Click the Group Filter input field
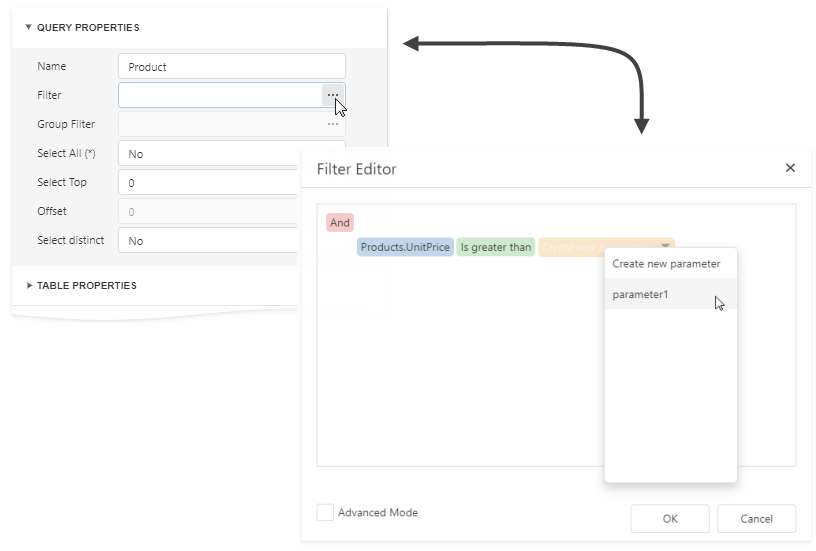This screenshot has width=816, height=551. click(220, 124)
